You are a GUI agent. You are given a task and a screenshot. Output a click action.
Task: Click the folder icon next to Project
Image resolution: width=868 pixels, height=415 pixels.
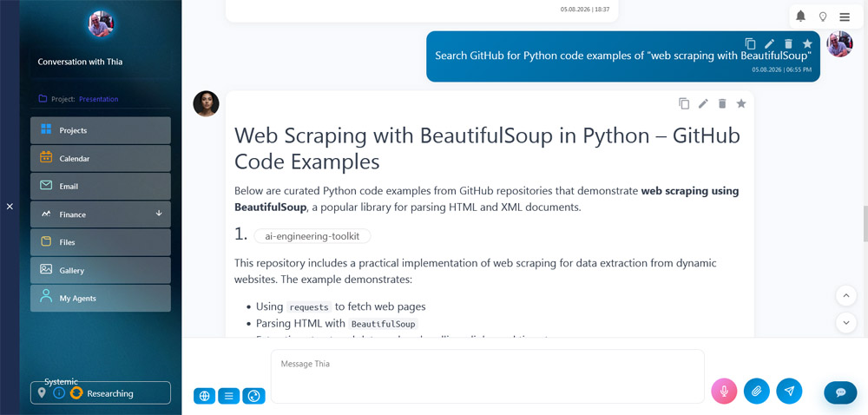coord(43,99)
